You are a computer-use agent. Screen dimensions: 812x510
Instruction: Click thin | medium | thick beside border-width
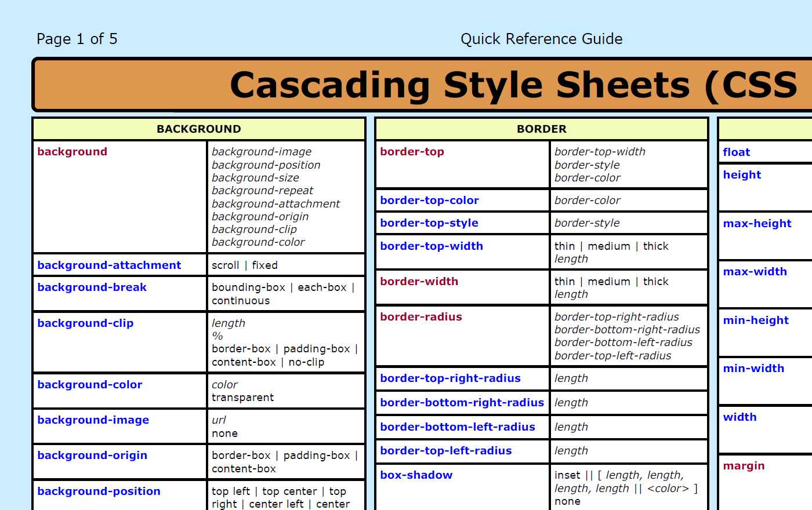[611, 282]
